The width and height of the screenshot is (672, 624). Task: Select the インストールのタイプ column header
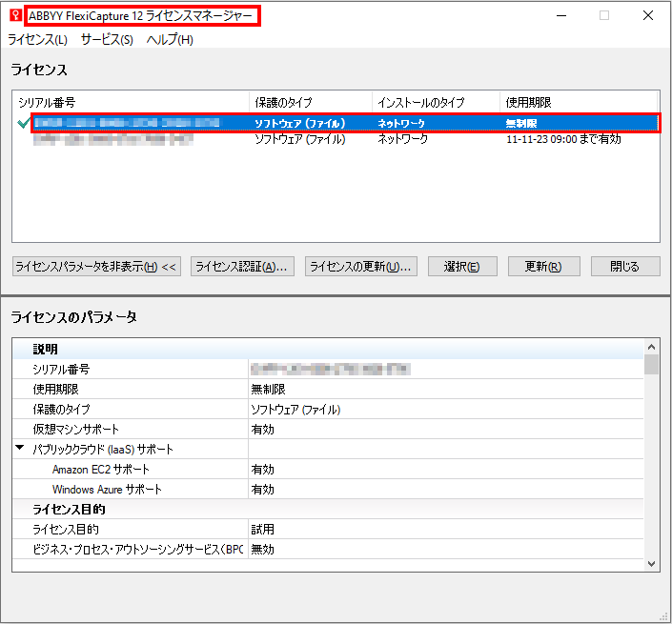pos(436,102)
